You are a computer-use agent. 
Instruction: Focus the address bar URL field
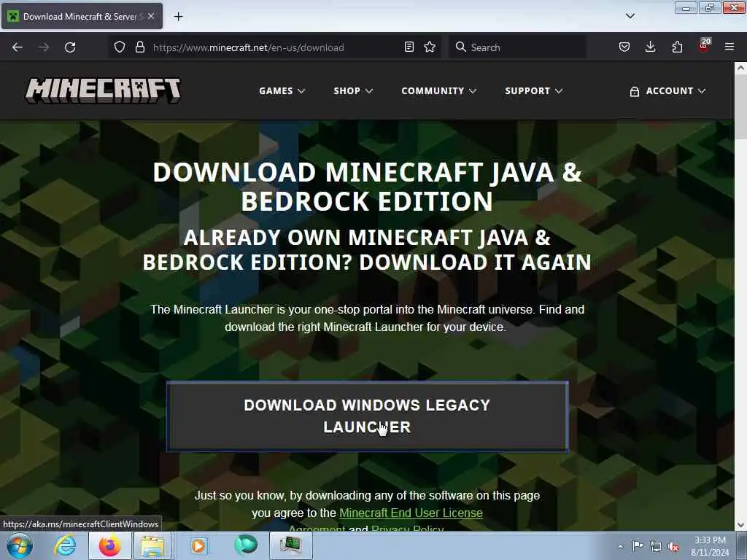276,47
